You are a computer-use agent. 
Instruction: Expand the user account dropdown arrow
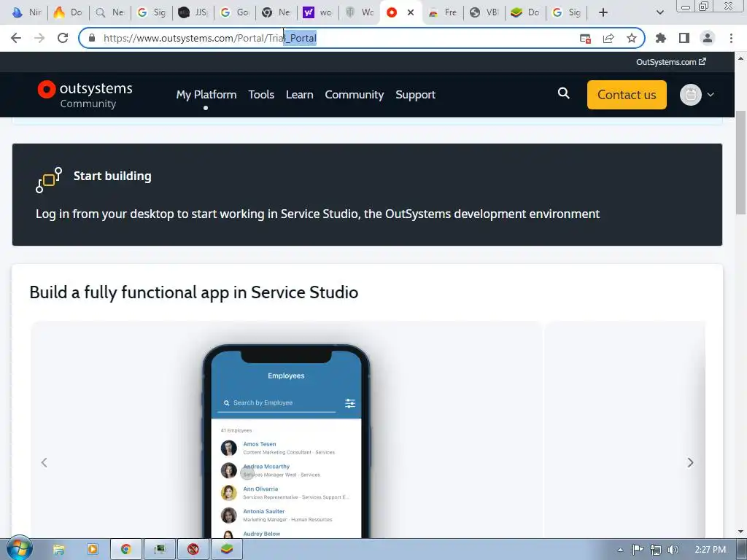tap(711, 95)
